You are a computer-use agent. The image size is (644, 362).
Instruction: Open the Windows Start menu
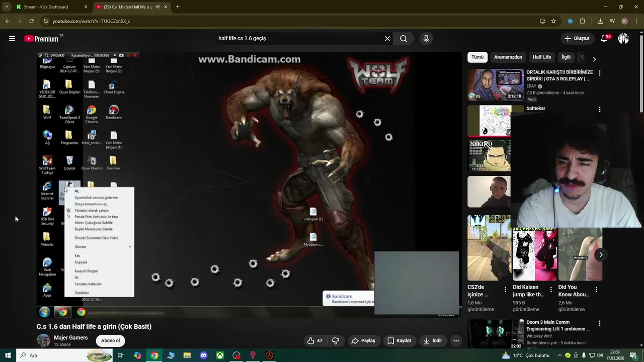pyautogui.click(x=8, y=355)
